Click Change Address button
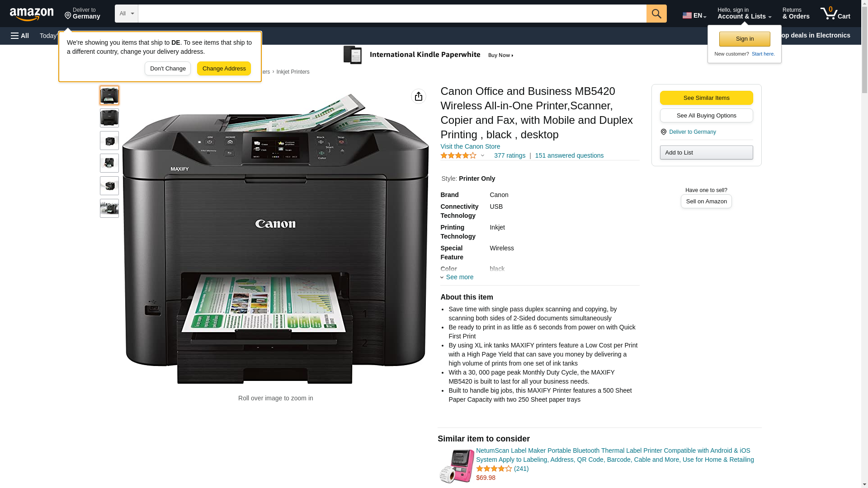Viewport: 868px width, 488px height. click(224, 69)
